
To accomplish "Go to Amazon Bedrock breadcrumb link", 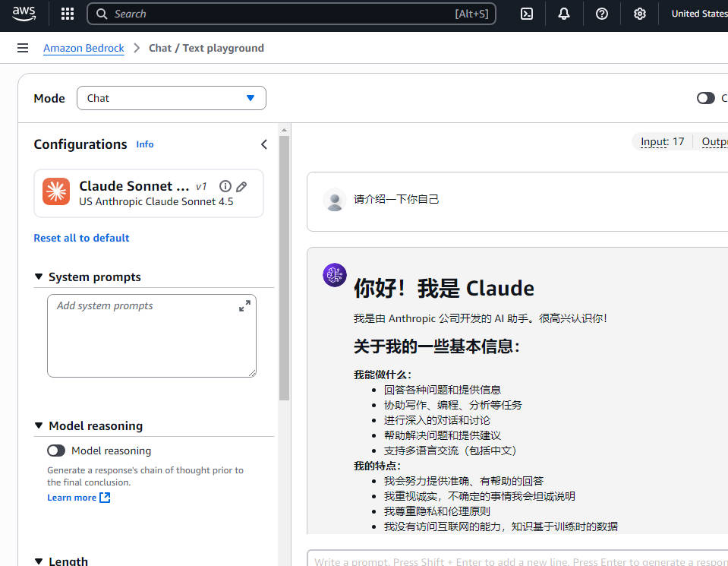I will [84, 48].
